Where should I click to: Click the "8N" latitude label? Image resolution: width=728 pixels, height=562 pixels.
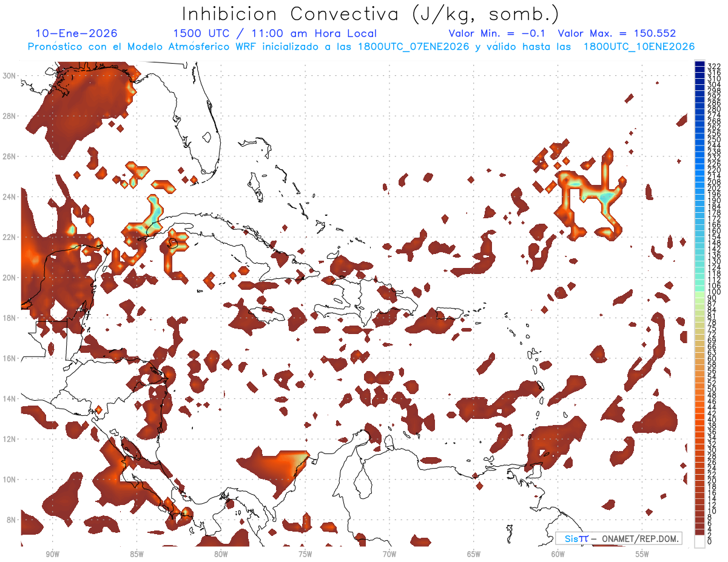12,520
